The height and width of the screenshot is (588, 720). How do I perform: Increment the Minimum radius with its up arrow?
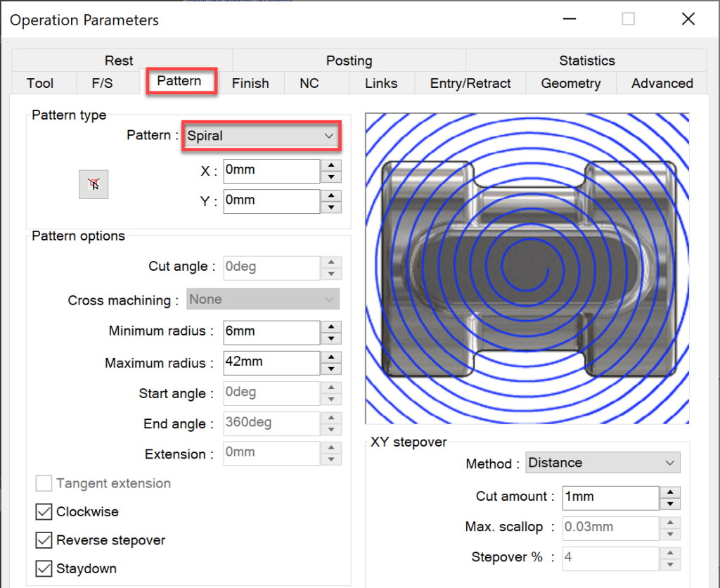tap(330, 328)
